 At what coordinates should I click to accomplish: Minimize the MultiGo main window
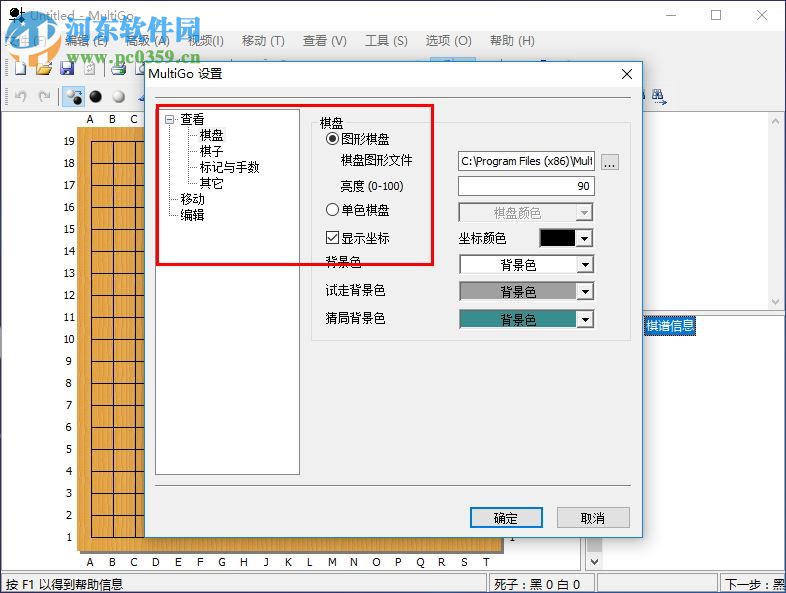(671, 15)
